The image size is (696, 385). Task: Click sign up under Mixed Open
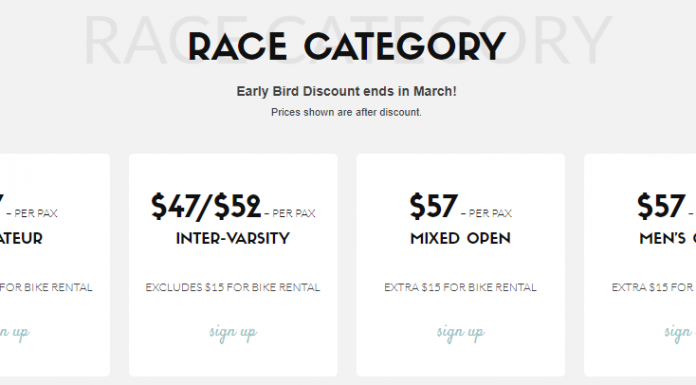(x=460, y=333)
